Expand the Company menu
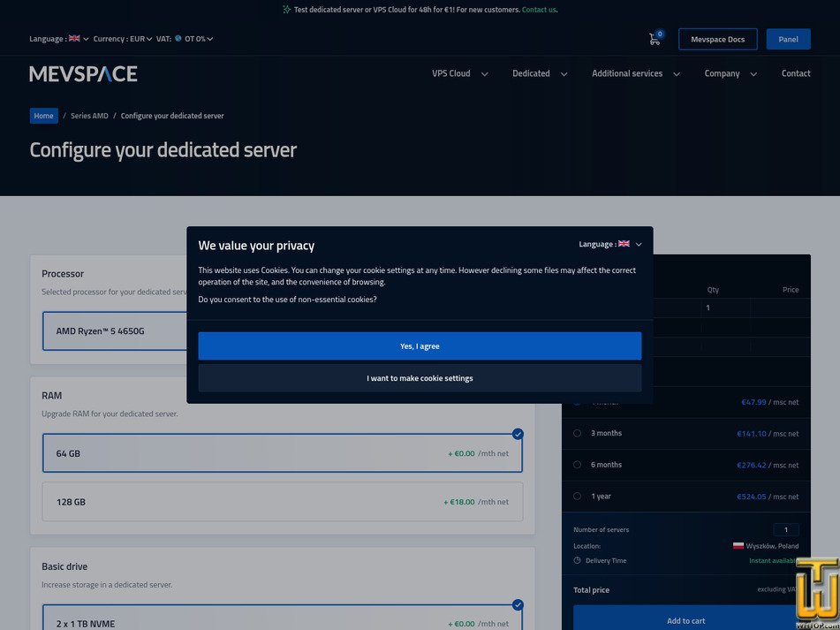 tap(730, 74)
